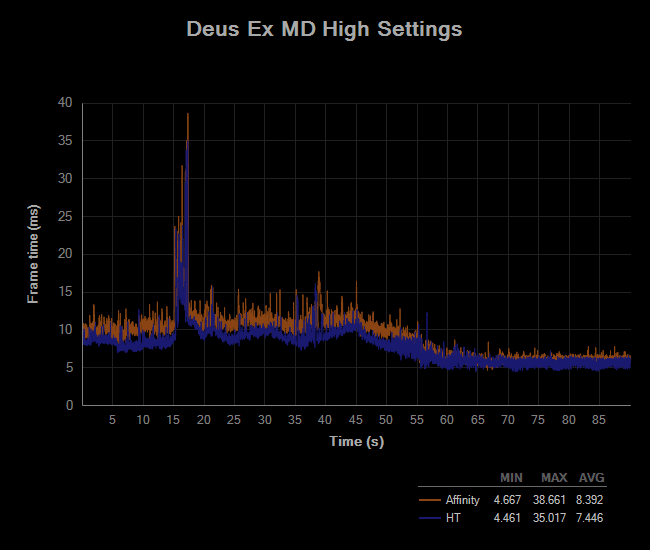Click the y-axis tick label 35
This screenshot has height=550, width=650.
point(65,141)
